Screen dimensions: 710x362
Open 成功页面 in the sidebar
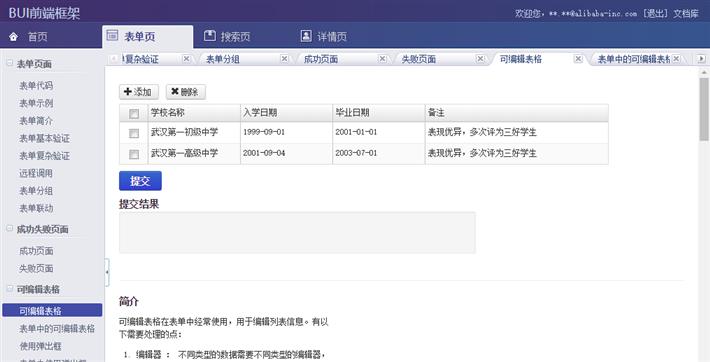click(36, 251)
